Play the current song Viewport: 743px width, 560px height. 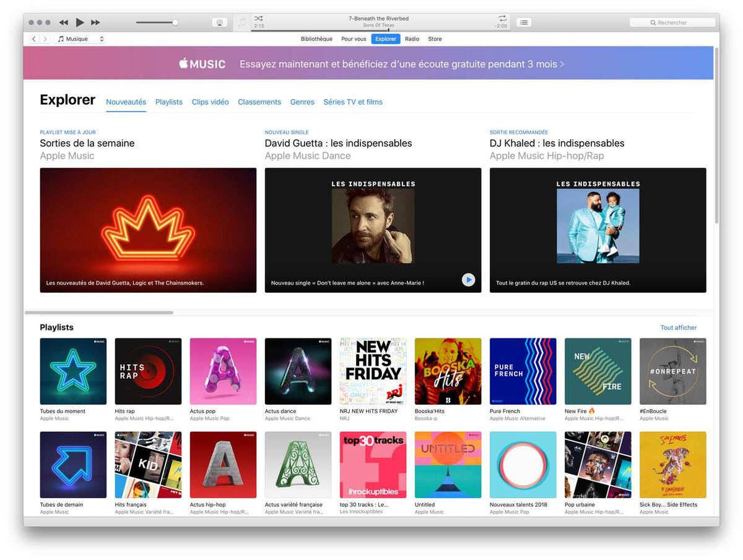tap(80, 22)
